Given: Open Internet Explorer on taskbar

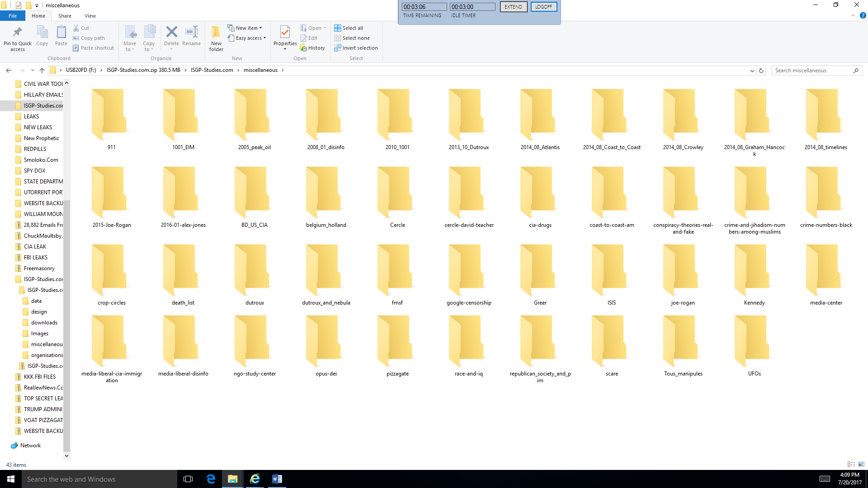Looking at the screenshot, I should click(x=255, y=479).
